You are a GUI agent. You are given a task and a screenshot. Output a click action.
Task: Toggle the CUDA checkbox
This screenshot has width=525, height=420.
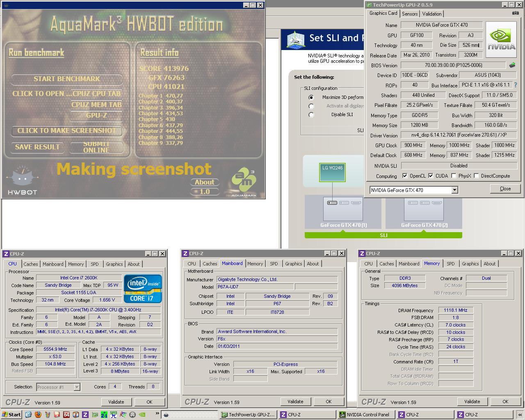pos(431,176)
